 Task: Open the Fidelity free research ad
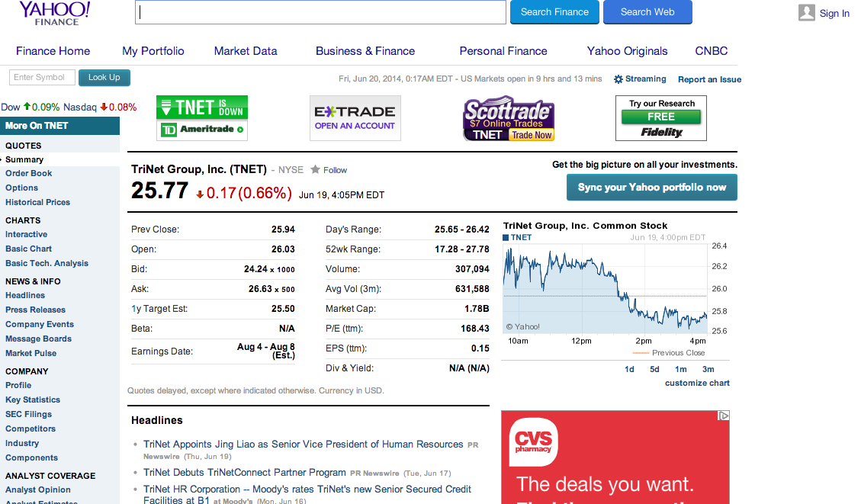[661, 118]
